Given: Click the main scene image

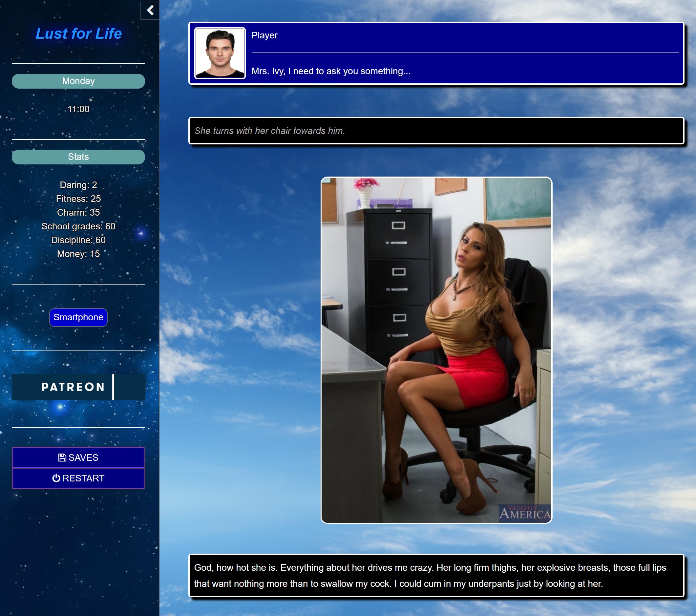Looking at the screenshot, I should tap(436, 350).
